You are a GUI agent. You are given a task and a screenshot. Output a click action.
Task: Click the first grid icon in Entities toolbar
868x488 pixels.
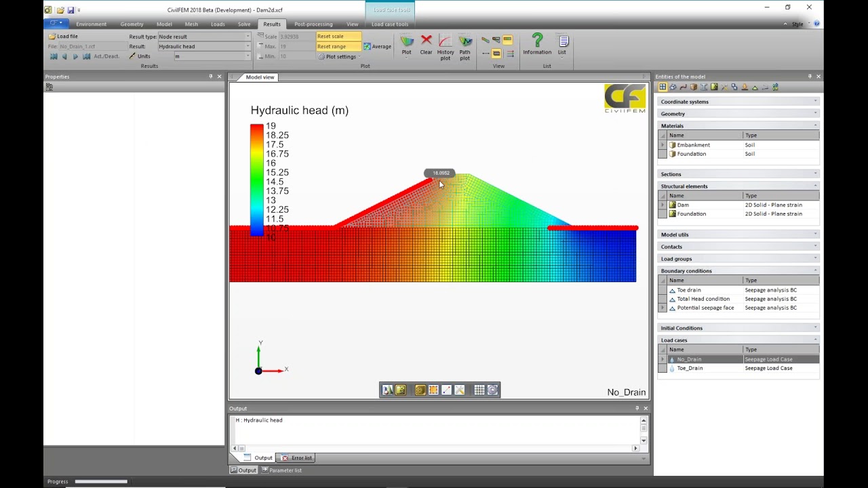[x=663, y=87]
